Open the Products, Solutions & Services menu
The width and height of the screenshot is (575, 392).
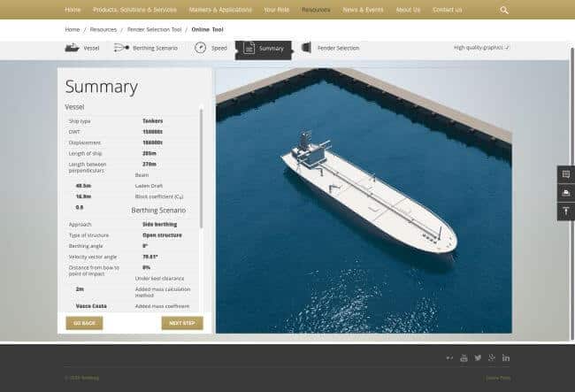click(x=134, y=10)
